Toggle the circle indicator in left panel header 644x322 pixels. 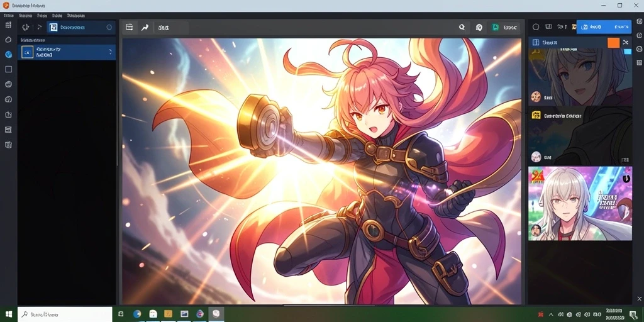109,28
